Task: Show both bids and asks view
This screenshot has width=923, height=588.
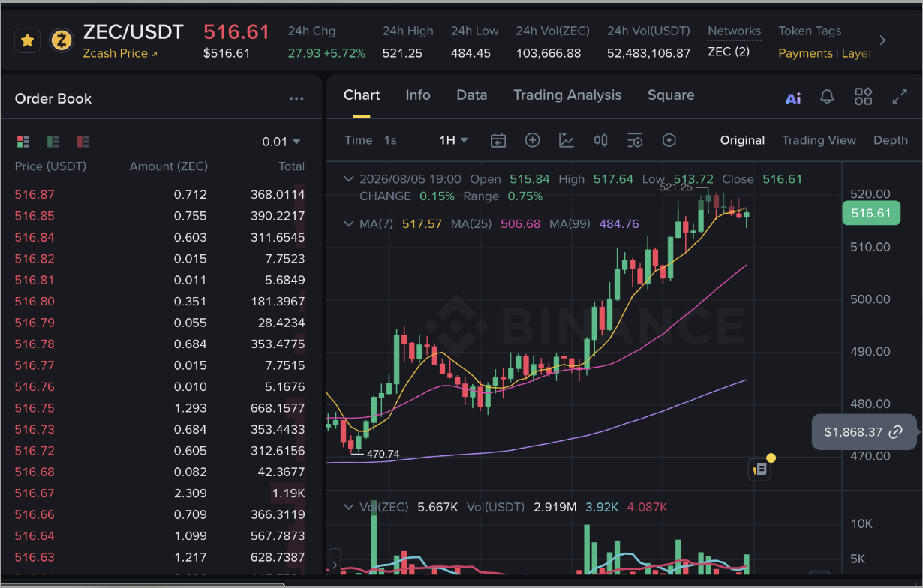Action: tap(23, 141)
